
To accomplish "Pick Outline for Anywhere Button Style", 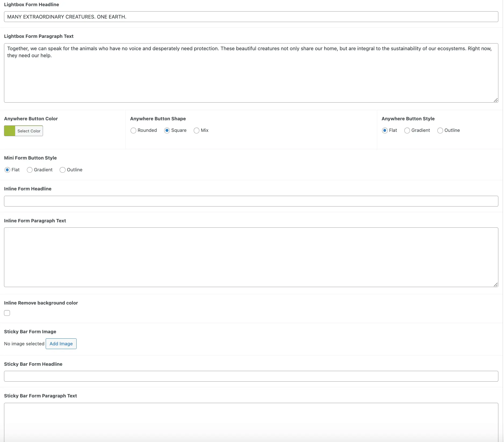I will [x=440, y=131].
